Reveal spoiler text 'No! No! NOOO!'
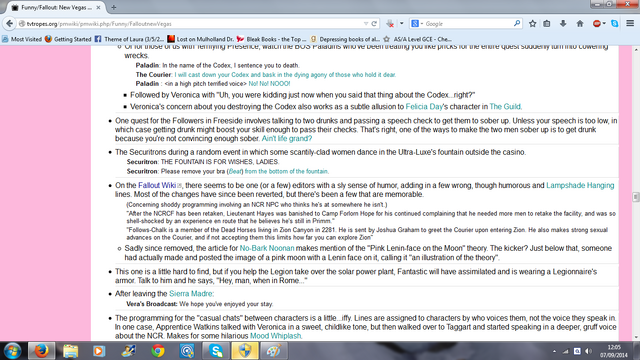Viewport: 640px width, 360px height. (269, 84)
